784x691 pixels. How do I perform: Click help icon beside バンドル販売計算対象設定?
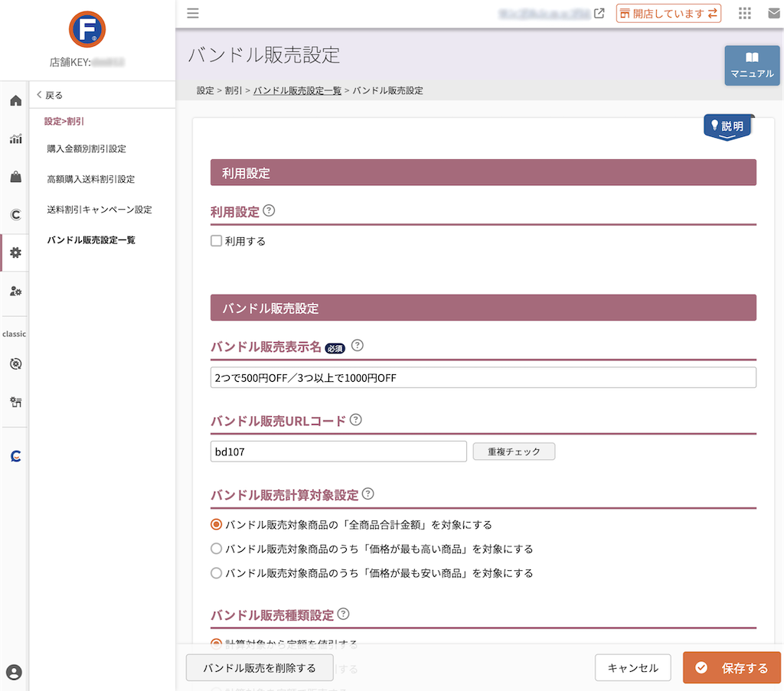click(x=367, y=494)
